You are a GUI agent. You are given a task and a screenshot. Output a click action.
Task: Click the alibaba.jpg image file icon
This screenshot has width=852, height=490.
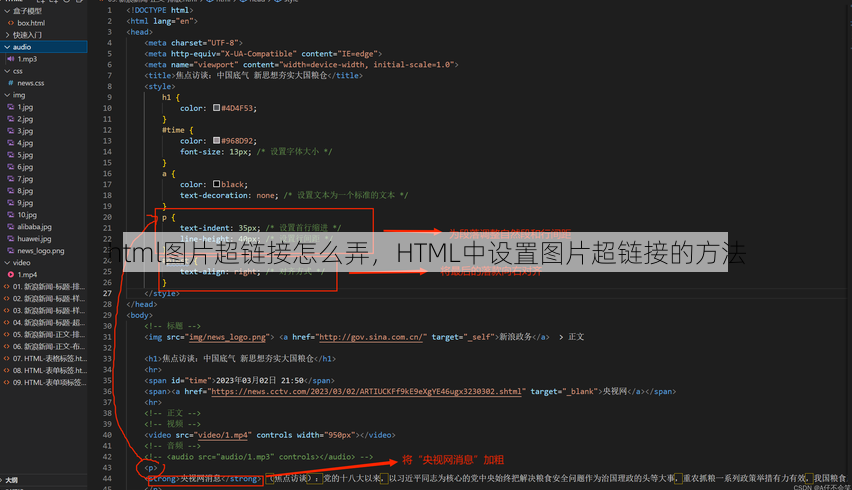coord(10,227)
